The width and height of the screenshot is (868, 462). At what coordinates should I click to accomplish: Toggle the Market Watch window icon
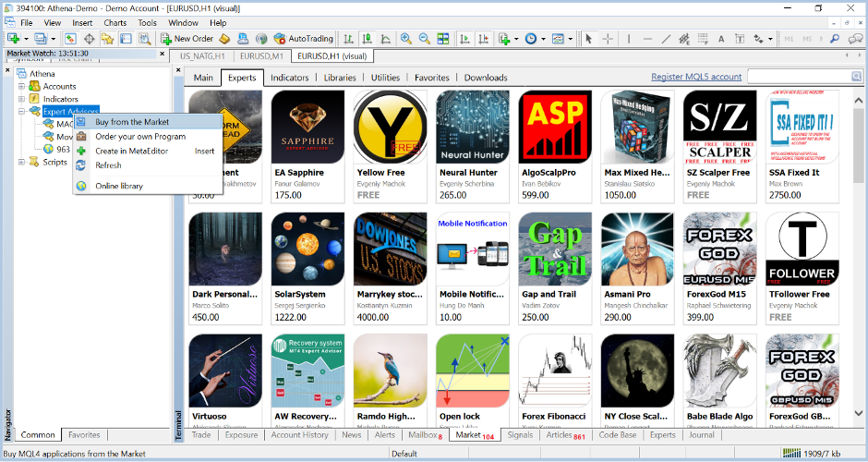pyautogui.click(x=70, y=39)
